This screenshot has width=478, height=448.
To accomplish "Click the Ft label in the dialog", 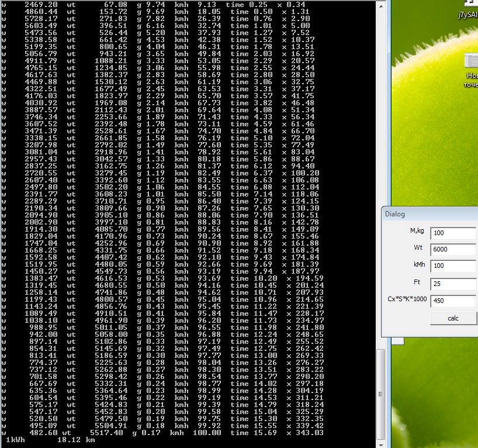I will pyautogui.click(x=418, y=282).
